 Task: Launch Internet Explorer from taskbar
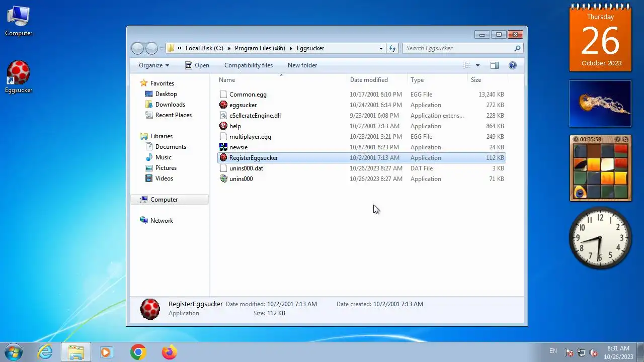point(45,352)
